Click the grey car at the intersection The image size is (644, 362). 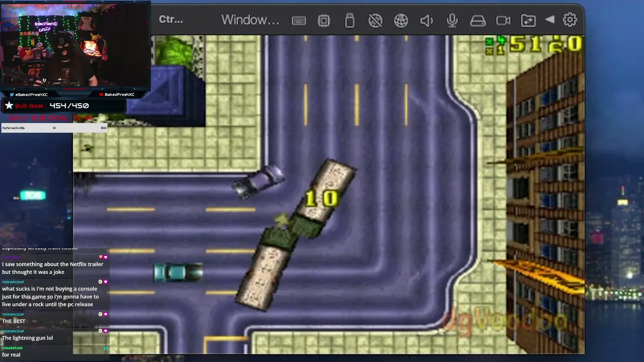click(259, 181)
